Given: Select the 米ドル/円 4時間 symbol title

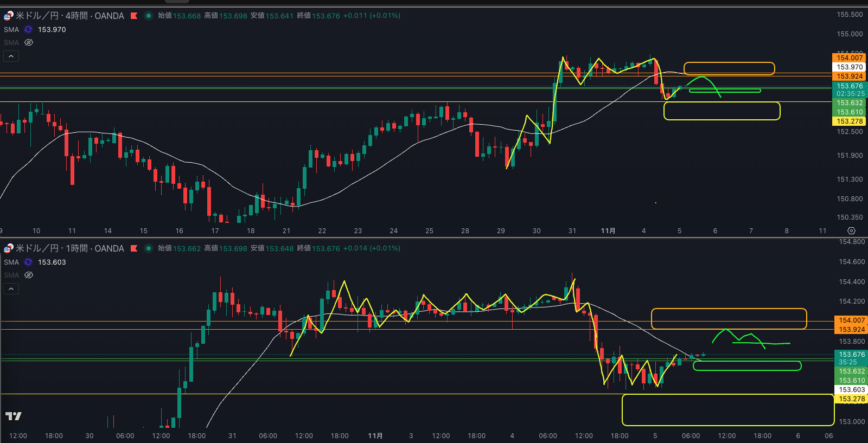Looking at the screenshot, I should (x=69, y=16).
